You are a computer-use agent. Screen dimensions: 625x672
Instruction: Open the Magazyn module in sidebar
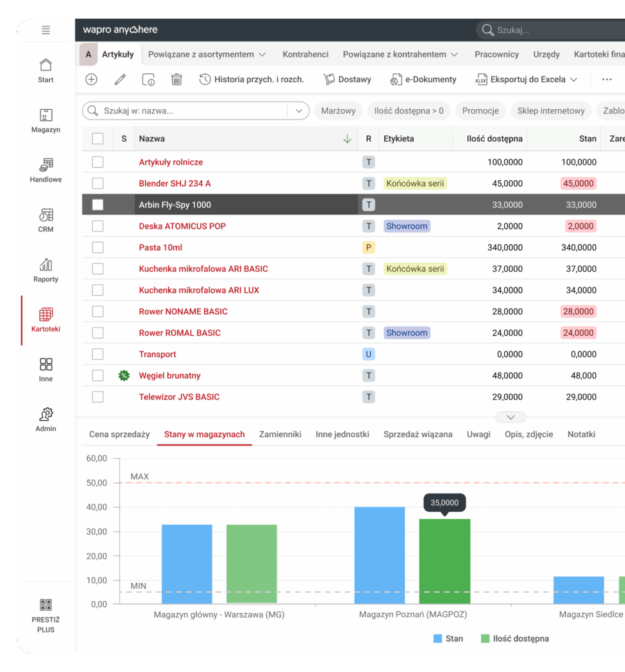point(46,120)
